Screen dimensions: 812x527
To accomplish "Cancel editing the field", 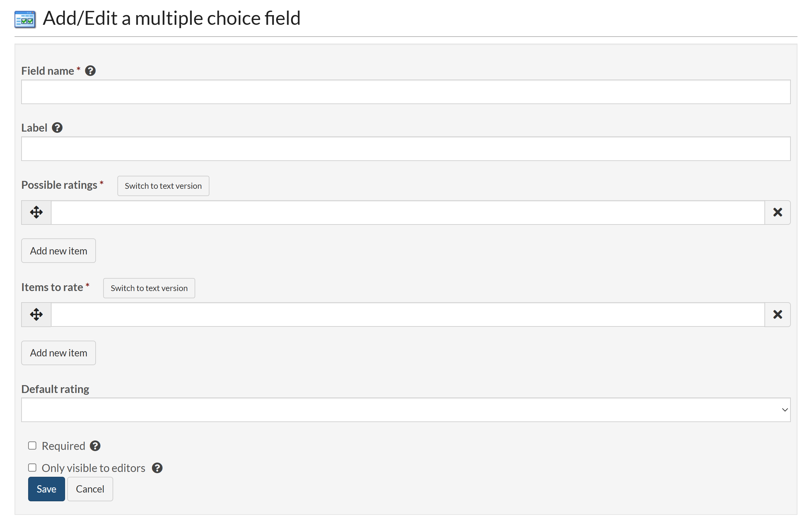I will [90, 489].
